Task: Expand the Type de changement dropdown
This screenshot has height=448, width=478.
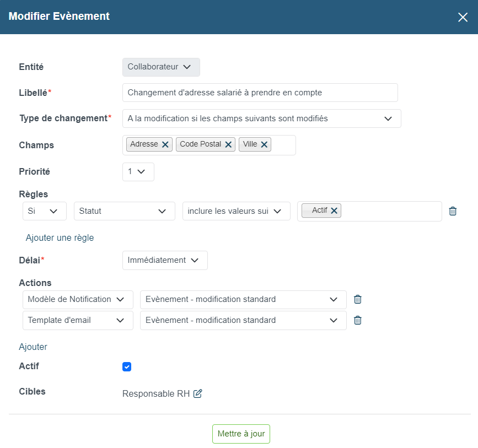Action: (261, 118)
